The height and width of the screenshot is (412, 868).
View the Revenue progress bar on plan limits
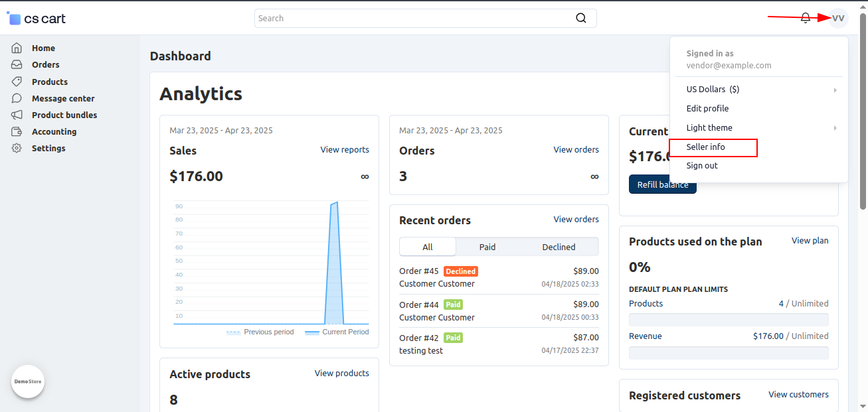click(729, 352)
